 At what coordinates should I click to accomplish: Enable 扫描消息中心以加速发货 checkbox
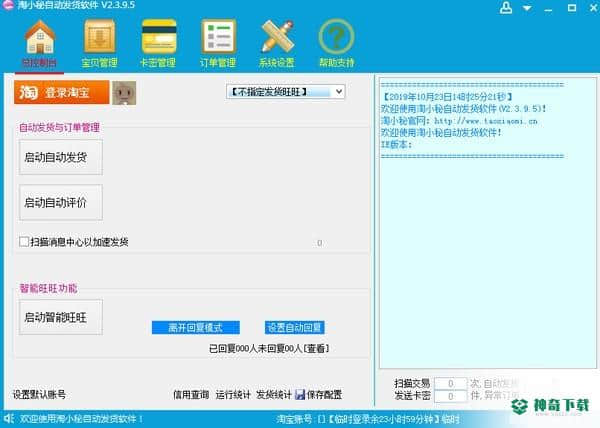24,242
